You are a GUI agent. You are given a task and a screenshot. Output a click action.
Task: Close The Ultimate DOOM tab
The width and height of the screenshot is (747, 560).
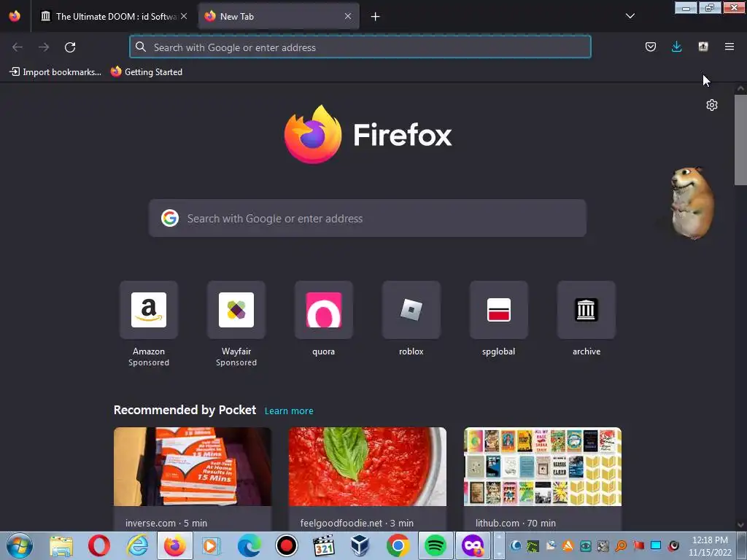[x=184, y=16]
